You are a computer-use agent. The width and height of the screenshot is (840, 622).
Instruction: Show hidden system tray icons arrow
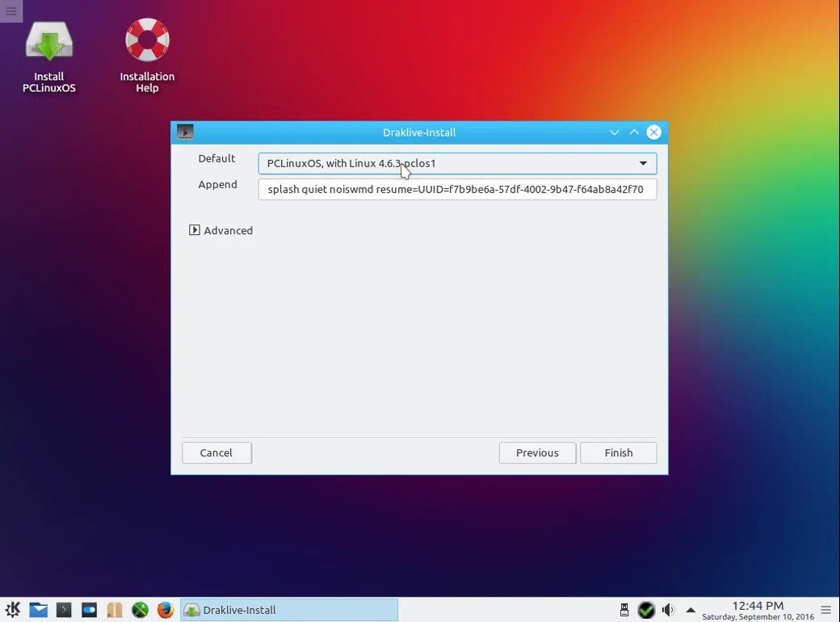[691, 610]
